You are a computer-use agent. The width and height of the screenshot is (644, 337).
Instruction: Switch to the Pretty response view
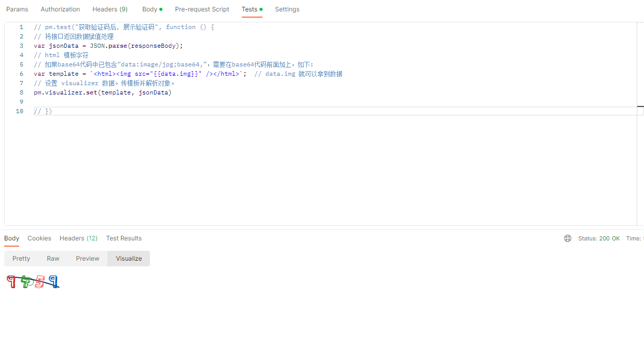[21, 258]
